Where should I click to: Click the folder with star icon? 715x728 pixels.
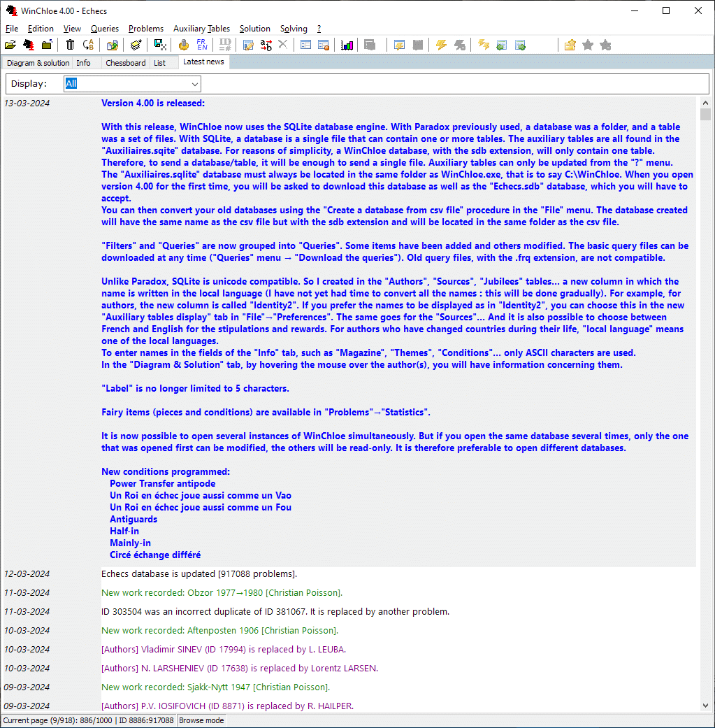click(x=570, y=45)
